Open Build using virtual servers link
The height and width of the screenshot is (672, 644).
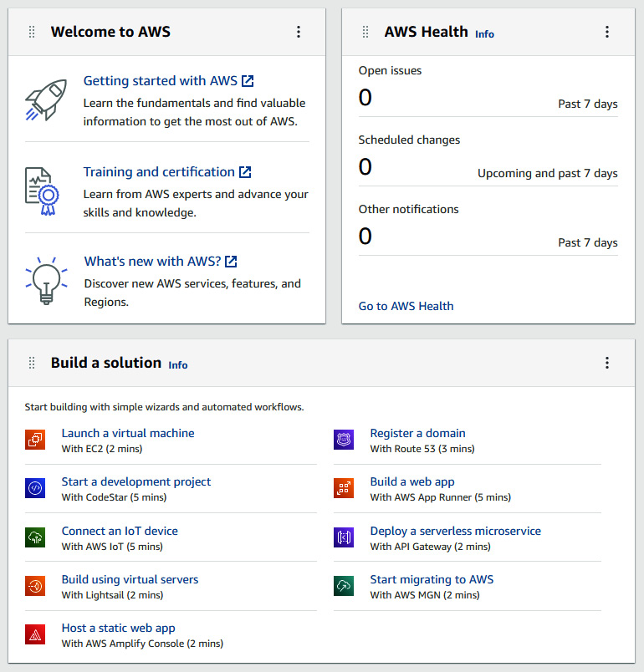coord(130,579)
